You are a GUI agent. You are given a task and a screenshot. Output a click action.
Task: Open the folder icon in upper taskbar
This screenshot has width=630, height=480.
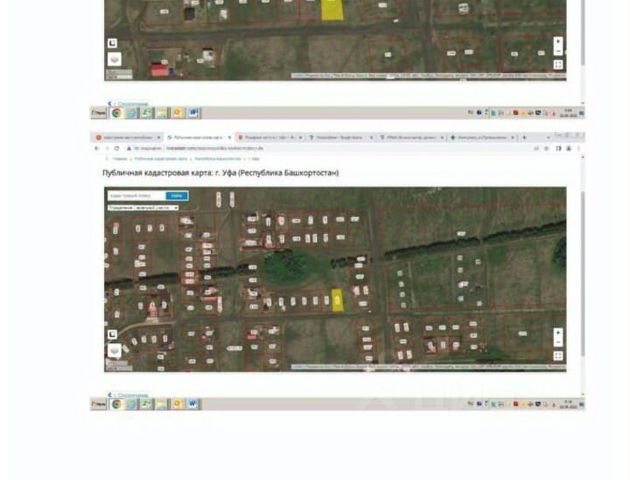162,113
